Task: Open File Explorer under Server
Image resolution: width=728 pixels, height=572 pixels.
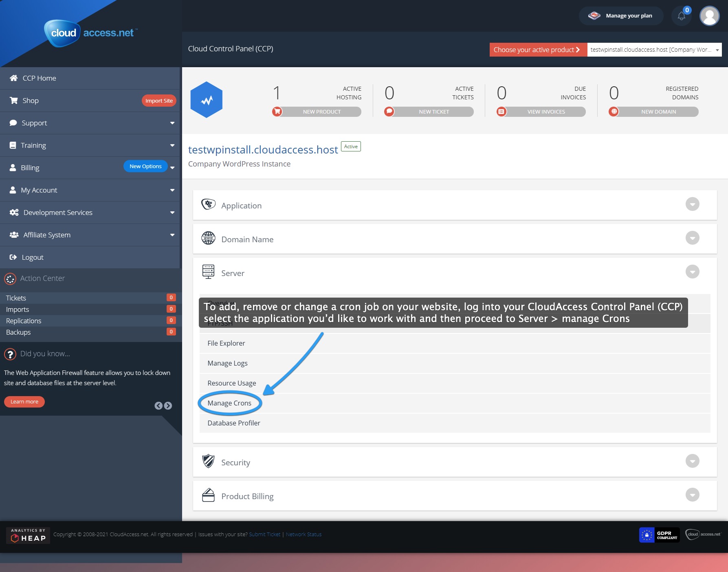Action: coord(455,343)
